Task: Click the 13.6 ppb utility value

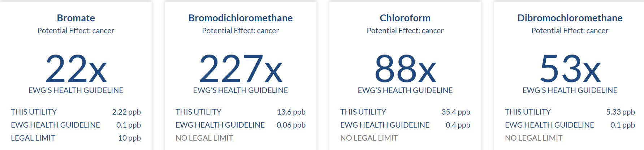Action: pyautogui.click(x=291, y=112)
